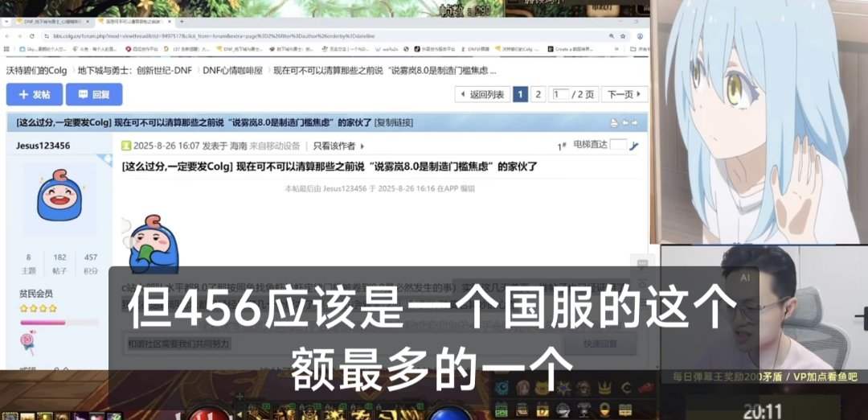Open the waifu2x bookmark

pyautogui.click(x=387, y=49)
